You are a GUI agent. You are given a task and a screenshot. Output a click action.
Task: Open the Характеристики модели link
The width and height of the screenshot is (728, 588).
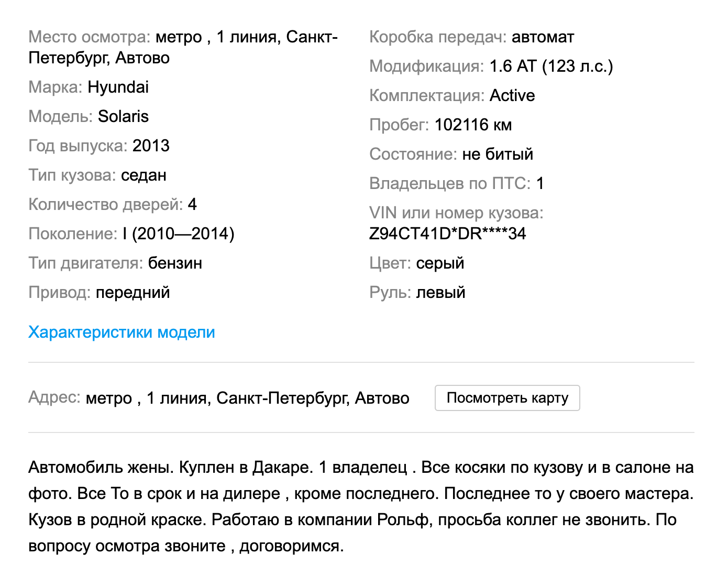tap(122, 332)
